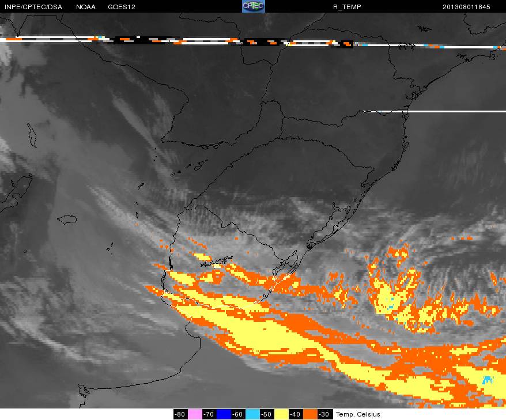The image size is (506, 420).
Task: Select the INPE/CPTEC/DSA header text
Action: point(33,7)
